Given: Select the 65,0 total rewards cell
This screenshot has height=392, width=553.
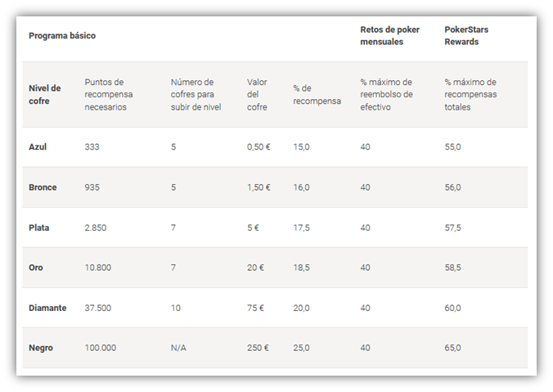Looking at the screenshot, I should click(x=452, y=348).
